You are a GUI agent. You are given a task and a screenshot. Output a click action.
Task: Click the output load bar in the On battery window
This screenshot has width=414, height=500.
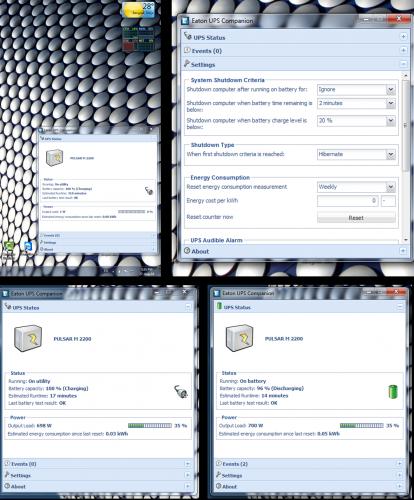[x=362, y=425]
